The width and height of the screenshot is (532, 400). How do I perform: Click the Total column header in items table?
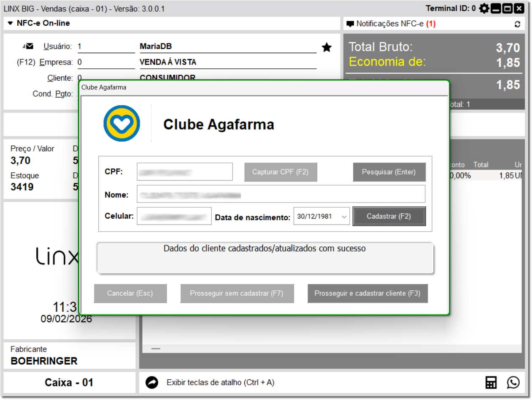coord(481,165)
